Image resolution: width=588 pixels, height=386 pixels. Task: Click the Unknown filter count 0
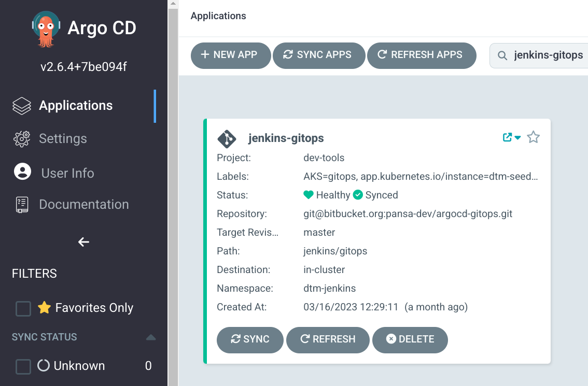point(148,366)
